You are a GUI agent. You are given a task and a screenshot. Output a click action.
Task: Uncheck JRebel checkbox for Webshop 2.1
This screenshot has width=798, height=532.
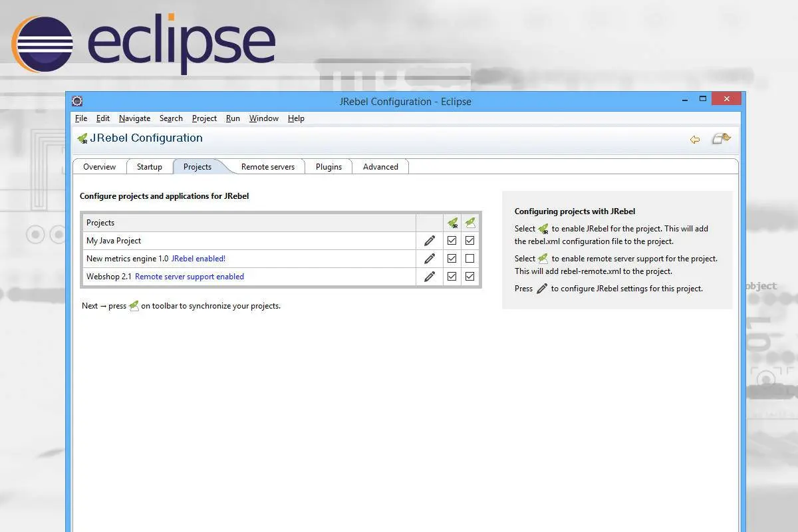point(452,277)
